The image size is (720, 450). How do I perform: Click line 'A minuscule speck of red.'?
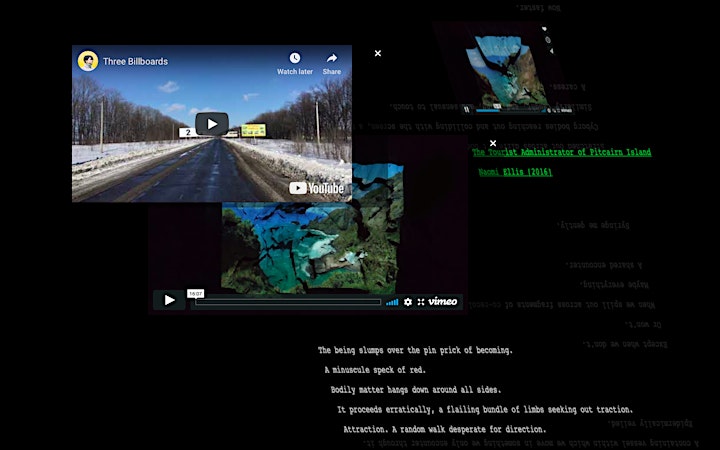[x=375, y=370]
